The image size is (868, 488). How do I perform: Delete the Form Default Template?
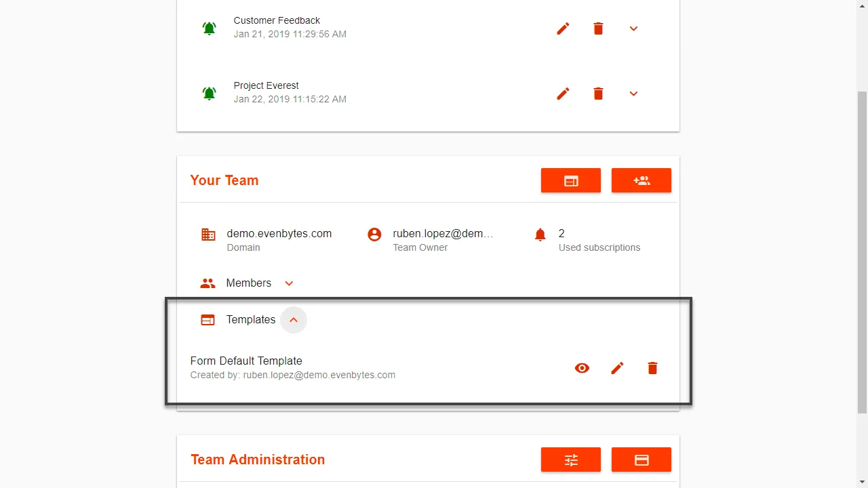[x=652, y=368]
